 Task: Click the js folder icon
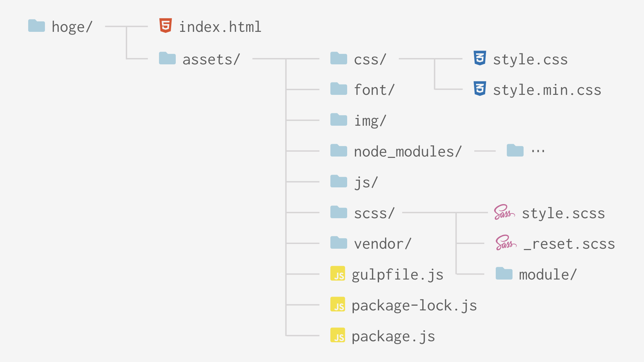[338, 181]
